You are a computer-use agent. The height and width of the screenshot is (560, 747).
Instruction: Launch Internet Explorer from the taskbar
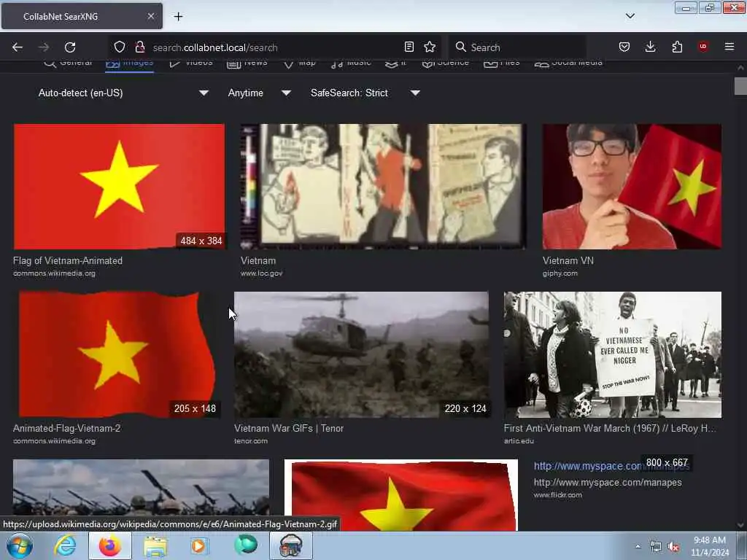point(65,545)
